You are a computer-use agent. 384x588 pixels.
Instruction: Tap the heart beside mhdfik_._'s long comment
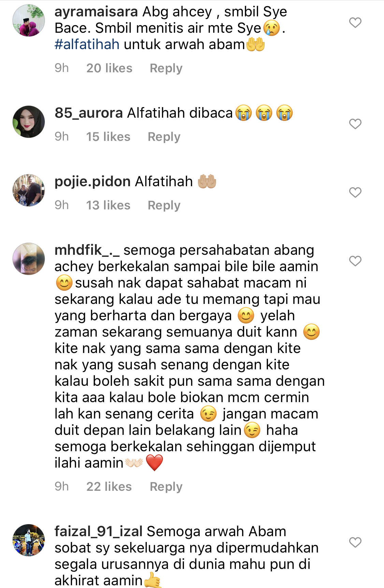click(x=355, y=261)
